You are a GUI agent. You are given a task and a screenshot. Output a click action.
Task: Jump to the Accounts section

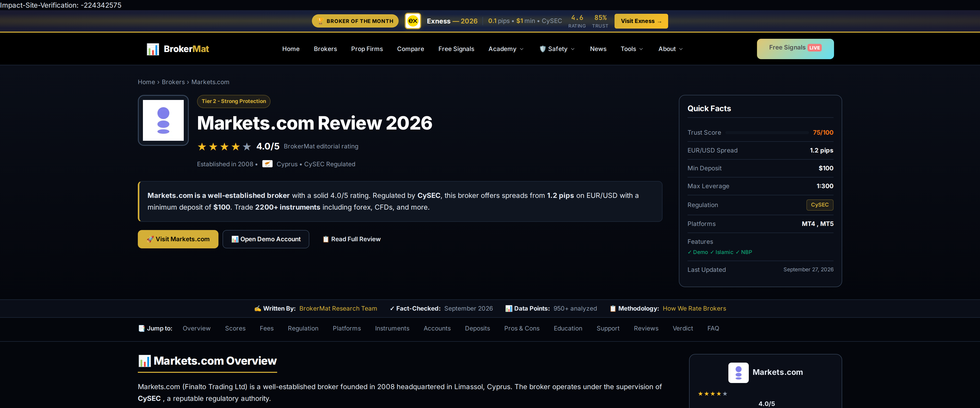[x=437, y=328]
